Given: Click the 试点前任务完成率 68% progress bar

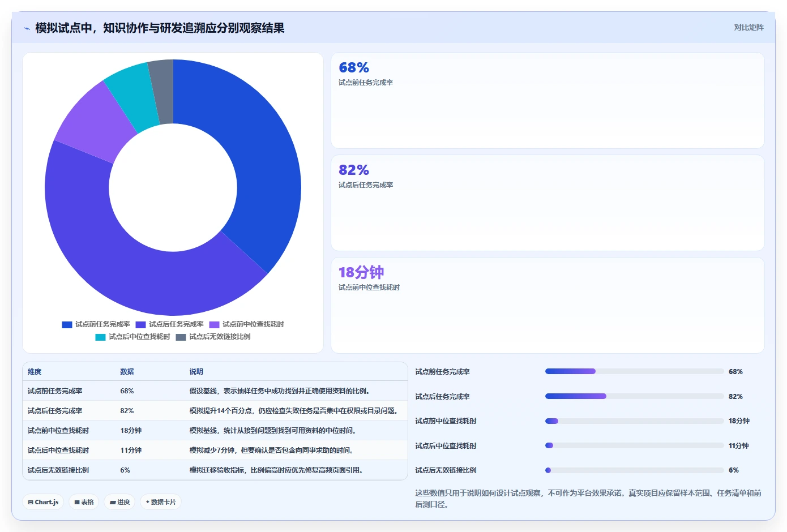Looking at the screenshot, I should point(634,371).
